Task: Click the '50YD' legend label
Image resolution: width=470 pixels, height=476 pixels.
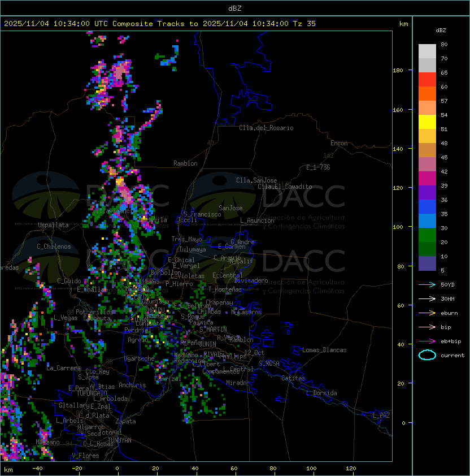Action: (x=447, y=284)
